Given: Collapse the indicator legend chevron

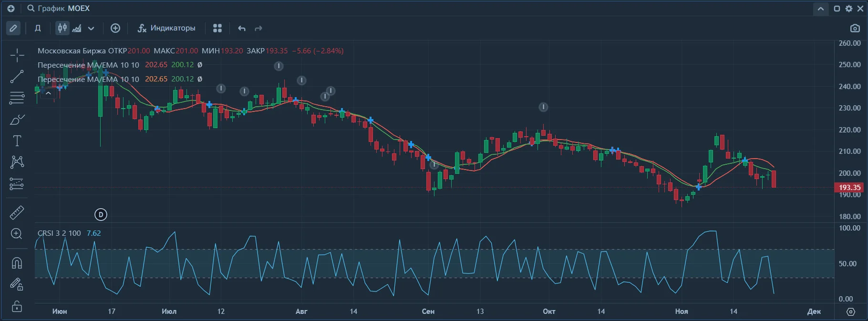Looking at the screenshot, I should (x=48, y=93).
